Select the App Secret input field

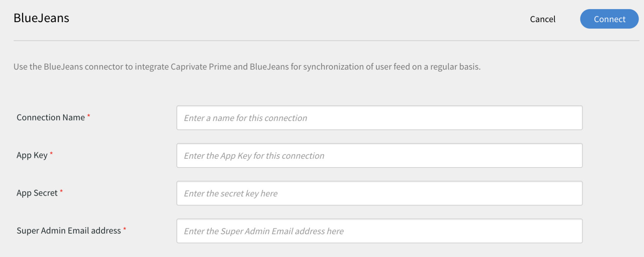379,193
